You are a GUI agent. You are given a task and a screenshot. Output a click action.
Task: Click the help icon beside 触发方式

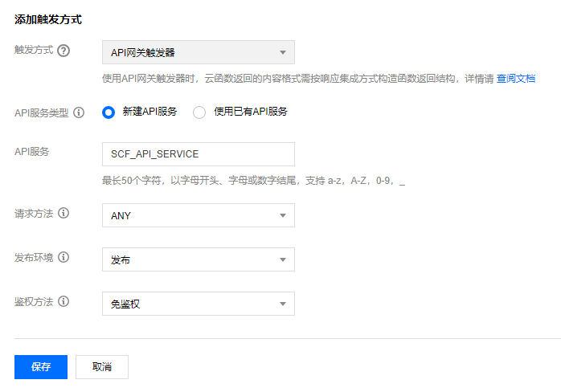click(63, 51)
